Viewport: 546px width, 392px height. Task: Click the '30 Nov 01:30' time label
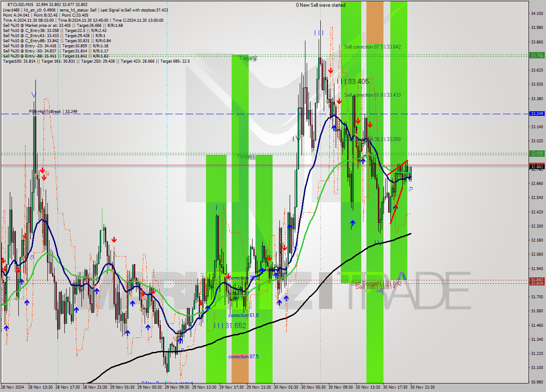pos(286,387)
